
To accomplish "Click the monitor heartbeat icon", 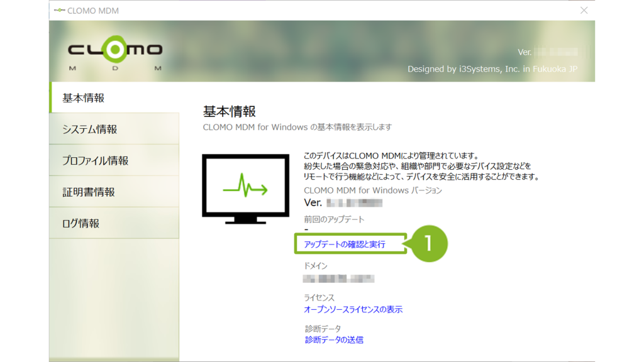I will click(x=245, y=187).
